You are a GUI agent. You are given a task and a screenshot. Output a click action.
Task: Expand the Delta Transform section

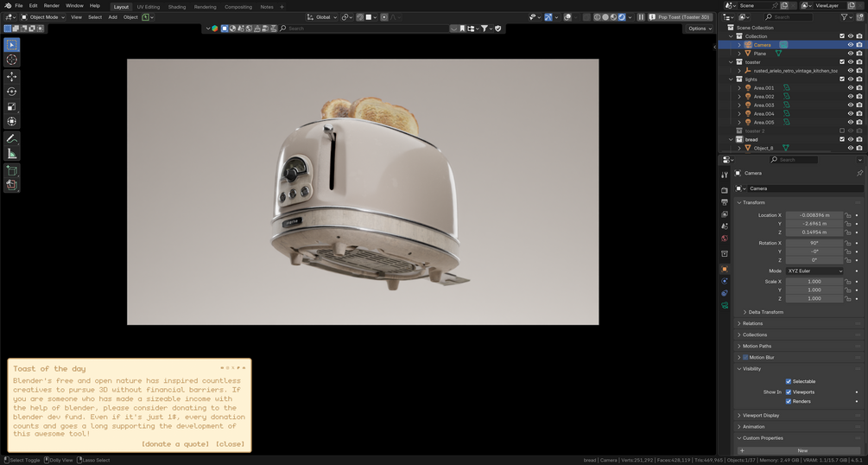point(765,312)
